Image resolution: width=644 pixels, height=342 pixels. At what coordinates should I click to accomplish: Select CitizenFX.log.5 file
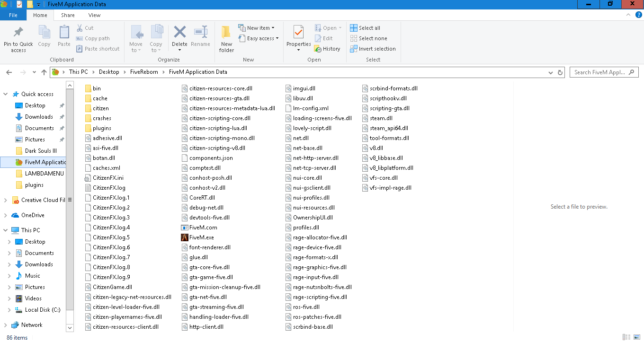point(107,237)
